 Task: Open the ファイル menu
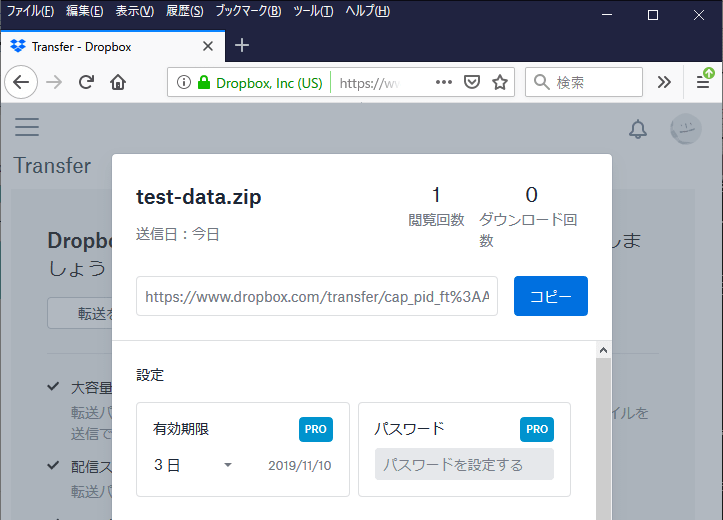30,11
